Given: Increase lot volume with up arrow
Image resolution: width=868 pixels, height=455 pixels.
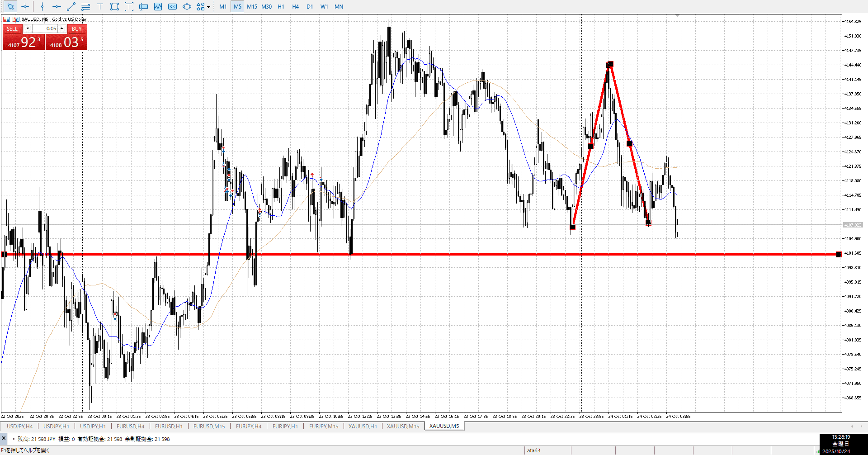Looking at the screenshot, I should pos(62,28).
